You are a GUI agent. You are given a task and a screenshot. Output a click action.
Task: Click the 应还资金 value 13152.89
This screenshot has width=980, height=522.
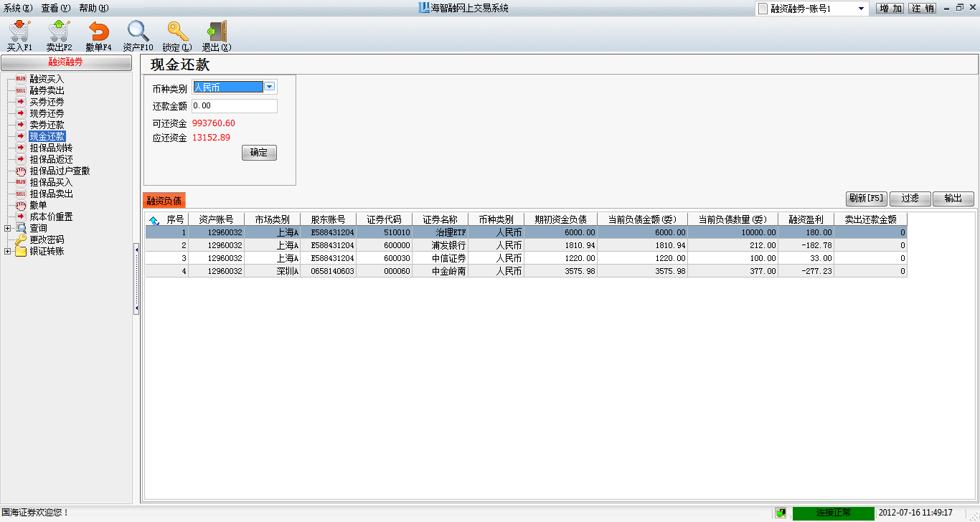tap(212, 138)
